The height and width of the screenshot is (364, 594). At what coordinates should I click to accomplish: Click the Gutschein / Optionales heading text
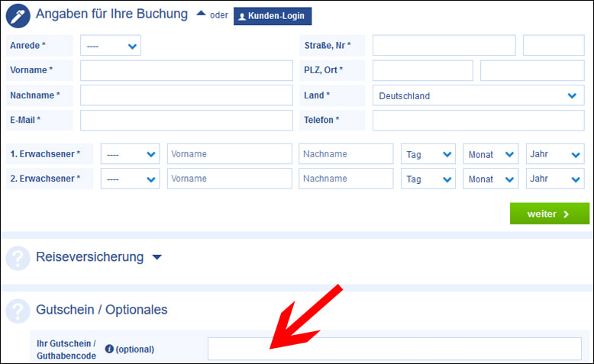pos(102,310)
